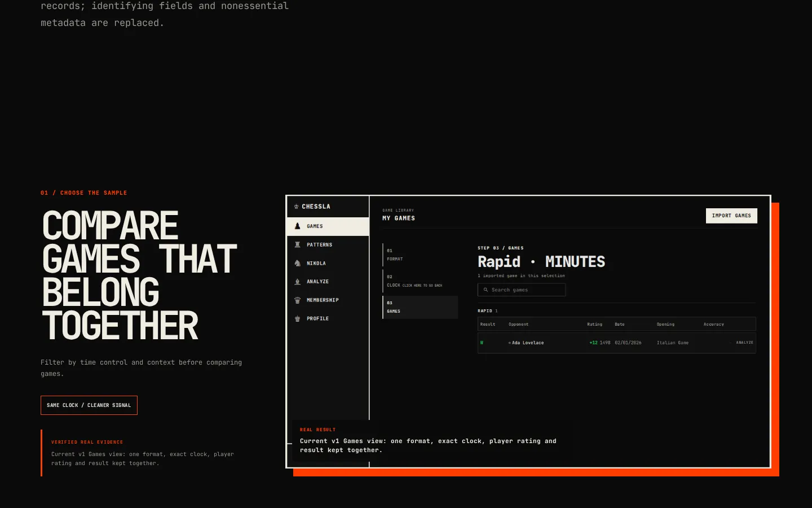Click the Compare Games That Belong Together headline

click(x=139, y=275)
